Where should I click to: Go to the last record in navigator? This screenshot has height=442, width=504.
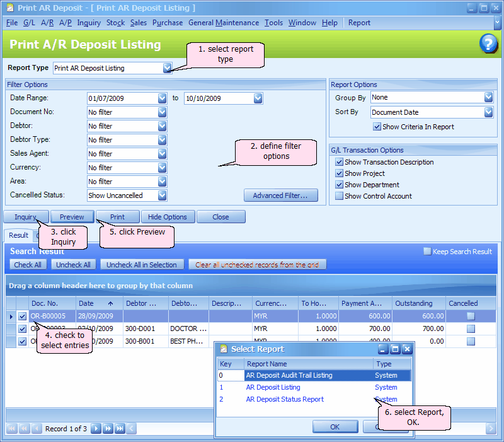point(120,429)
